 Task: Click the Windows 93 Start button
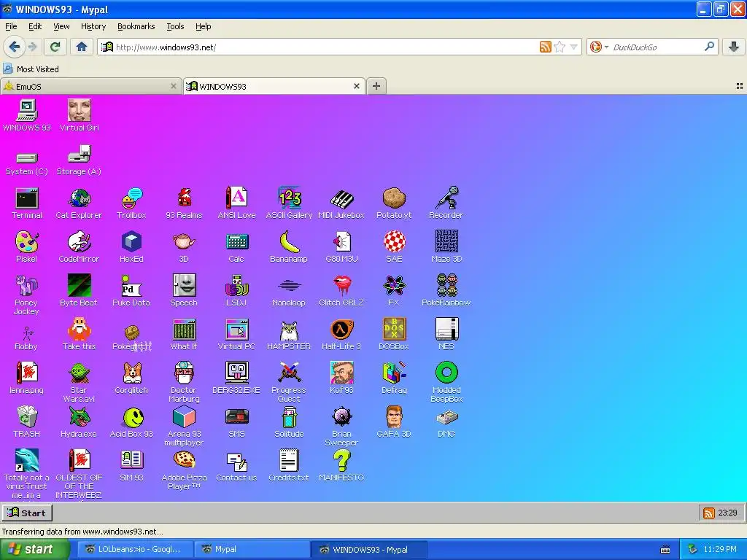click(27, 513)
